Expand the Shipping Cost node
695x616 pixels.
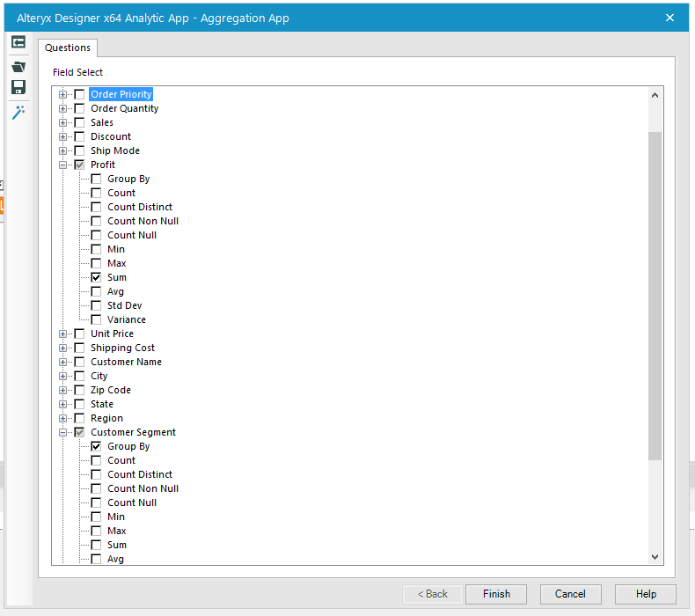[63, 348]
